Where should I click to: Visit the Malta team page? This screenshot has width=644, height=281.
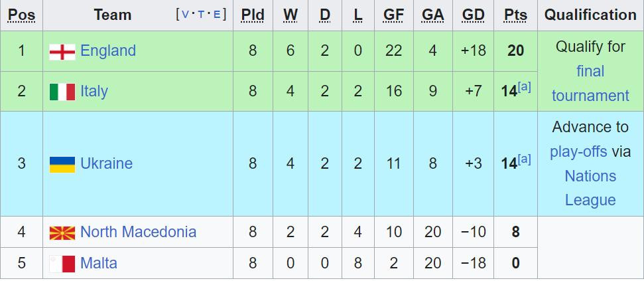98,263
